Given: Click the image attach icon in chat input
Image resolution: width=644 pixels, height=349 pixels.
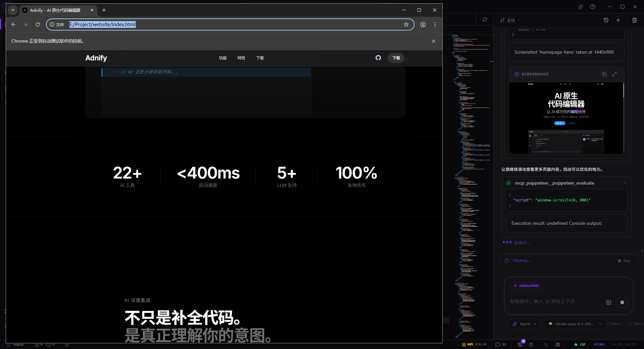Looking at the screenshot, I should click(x=609, y=302).
